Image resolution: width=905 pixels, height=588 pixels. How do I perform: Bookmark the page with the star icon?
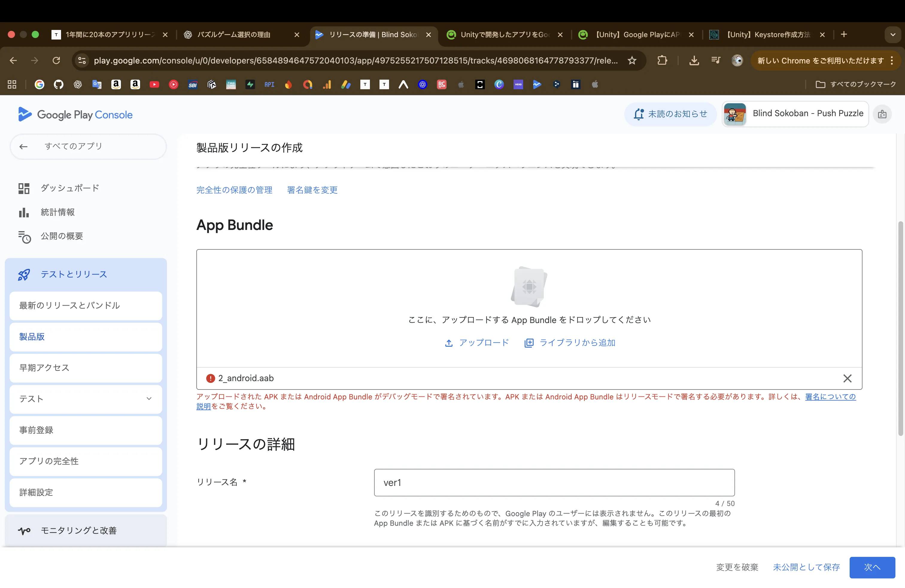[x=632, y=60]
